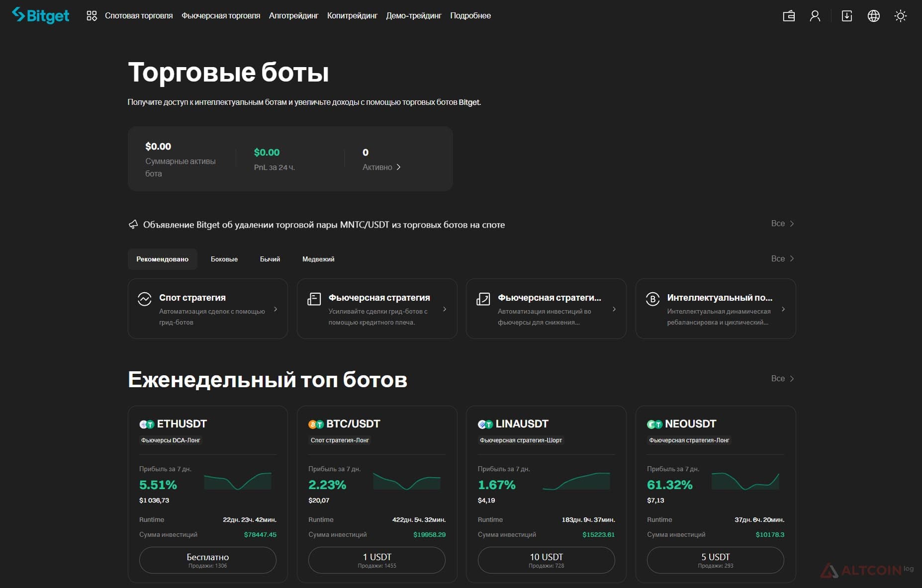The image size is (922, 588).
Task: Expand the Спот стратегия card arrow
Action: (276, 309)
